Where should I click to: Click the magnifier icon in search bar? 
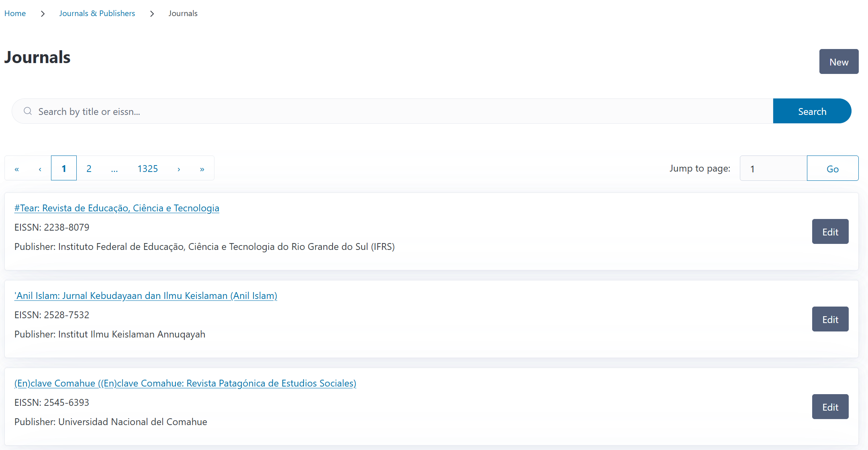coord(28,111)
